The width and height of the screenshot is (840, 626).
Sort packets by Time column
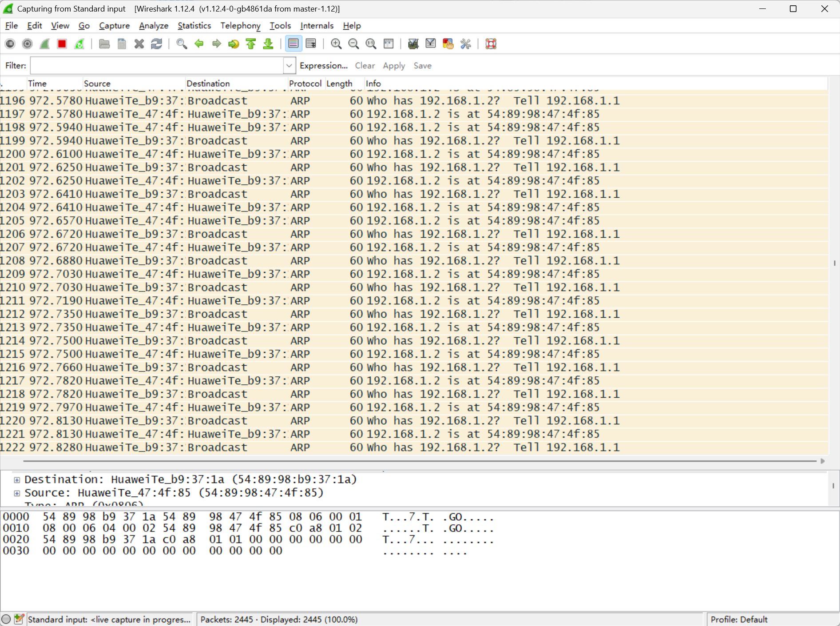(54, 84)
